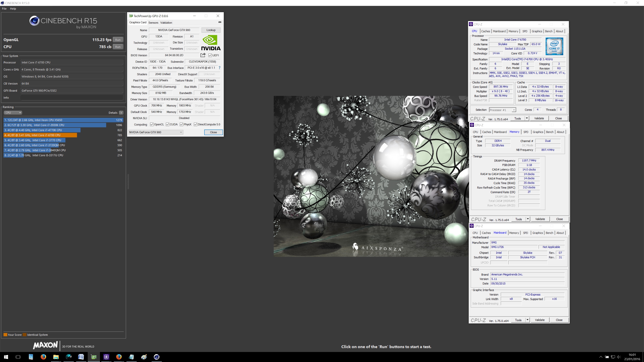
Task: Open the battery power tray icon
Action: (x=607, y=357)
